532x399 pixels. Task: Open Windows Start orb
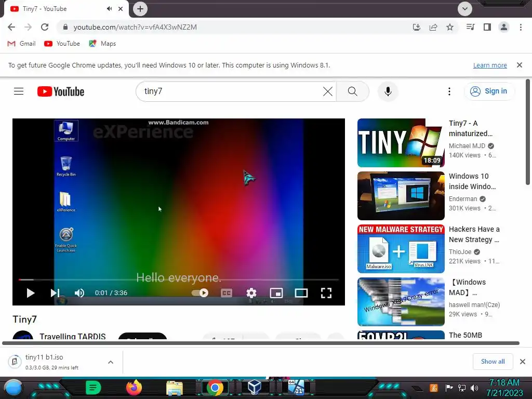(x=14, y=388)
